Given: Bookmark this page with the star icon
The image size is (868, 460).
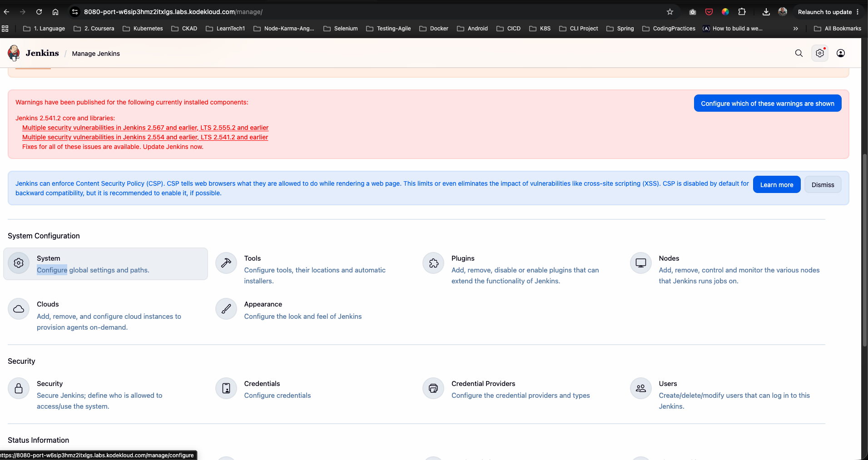Looking at the screenshot, I should [670, 12].
